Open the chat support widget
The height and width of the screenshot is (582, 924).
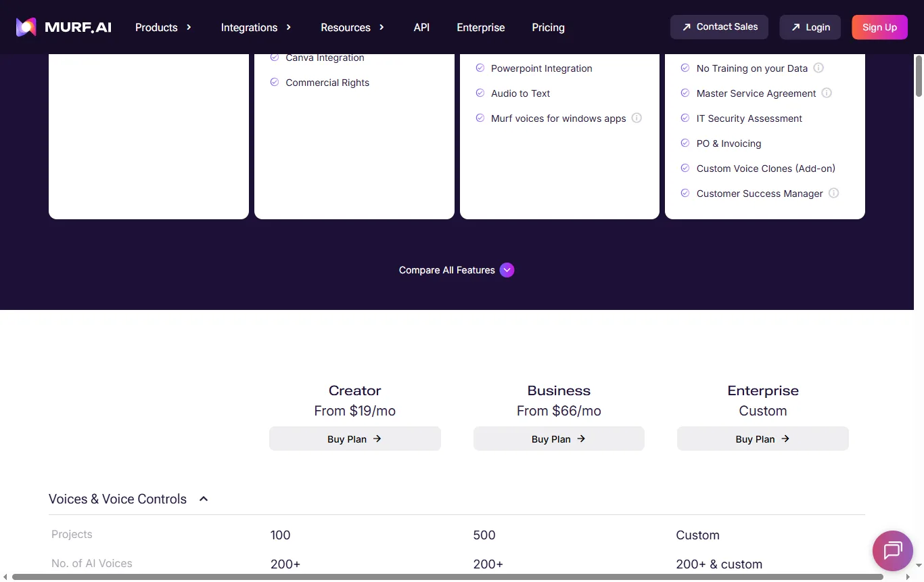(893, 551)
